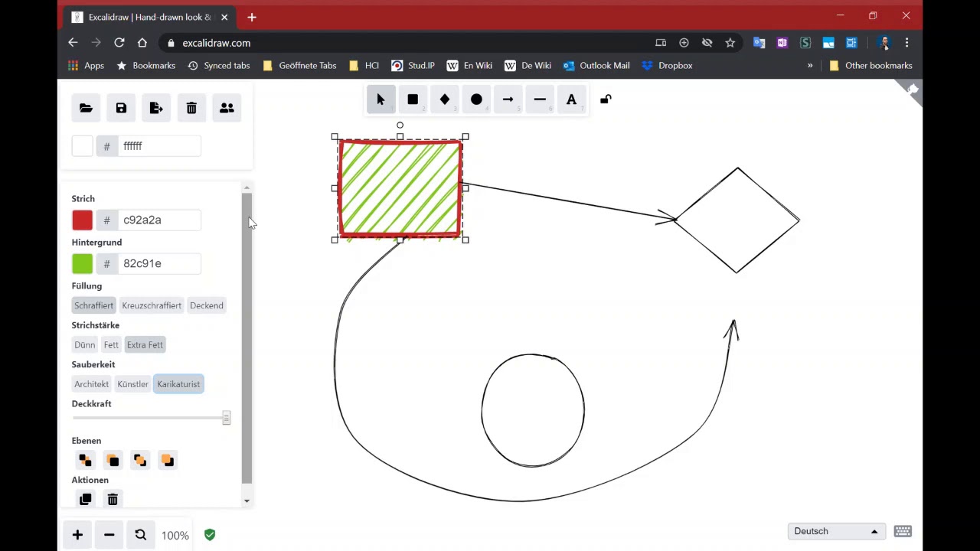980x551 pixels.
Task: Zoom in with plus button
Action: pyautogui.click(x=77, y=535)
